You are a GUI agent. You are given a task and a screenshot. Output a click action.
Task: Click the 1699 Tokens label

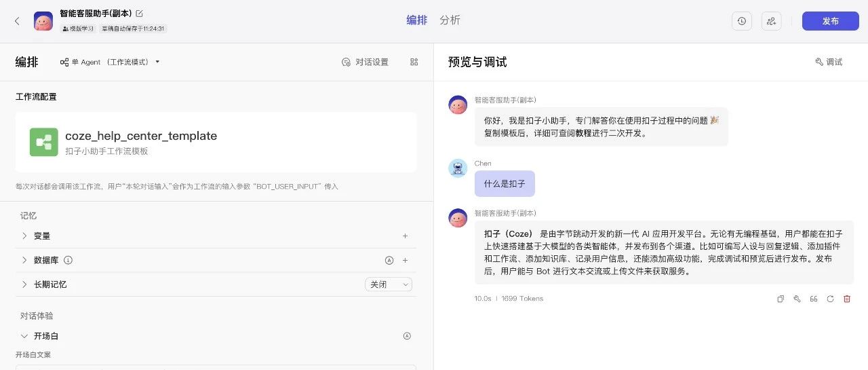(522, 299)
